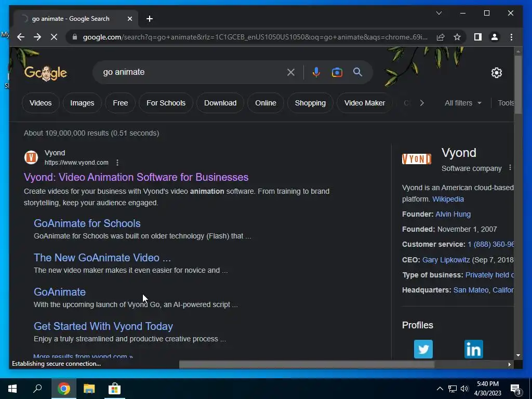Click the Vyond logo in knowledge panel
532x399 pixels.
[417, 159]
